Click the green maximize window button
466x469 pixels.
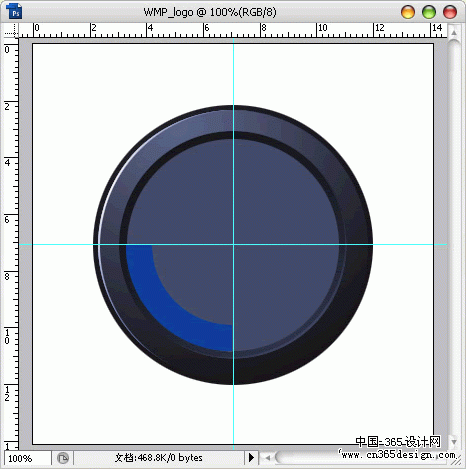click(429, 12)
